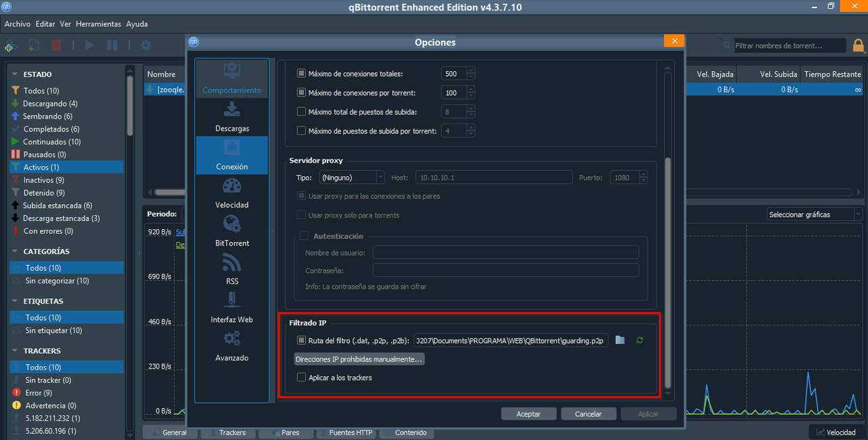Screen dimensions: 868x440
Task: Close the Opciones dialog
Action: coord(673,41)
